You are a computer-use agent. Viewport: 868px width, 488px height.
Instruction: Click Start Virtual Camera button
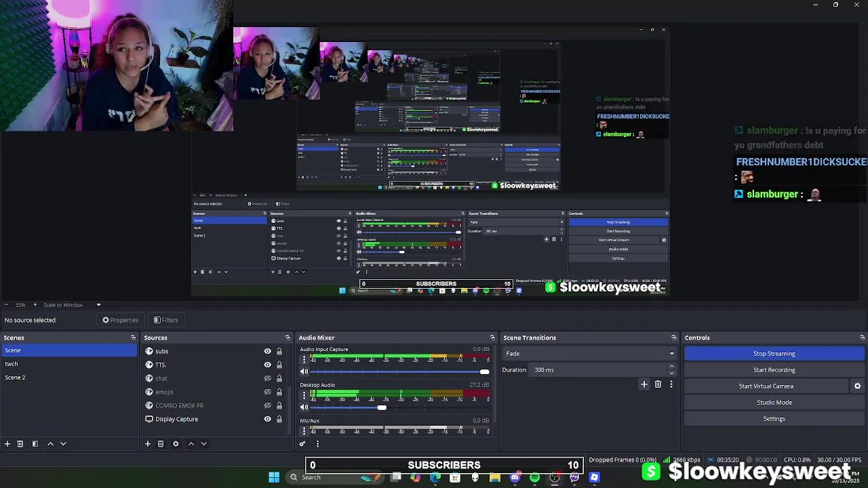[x=766, y=386]
